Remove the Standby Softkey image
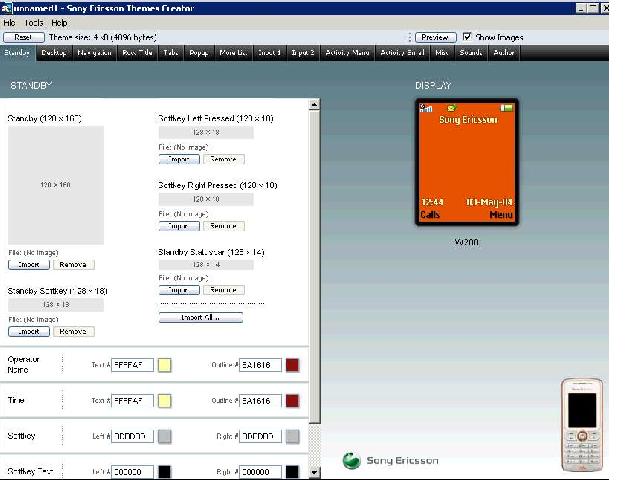Image resolution: width=640 pixels, height=480 pixels. point(73,331)
